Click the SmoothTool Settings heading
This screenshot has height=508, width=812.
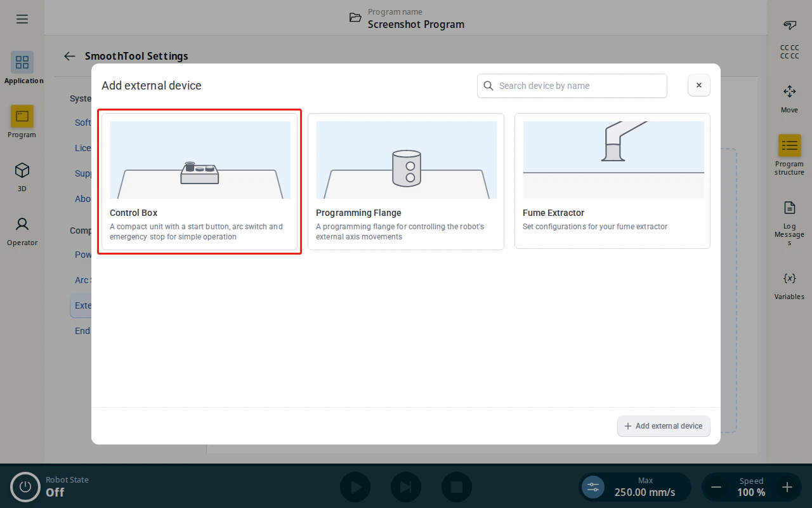pos(136,56)
